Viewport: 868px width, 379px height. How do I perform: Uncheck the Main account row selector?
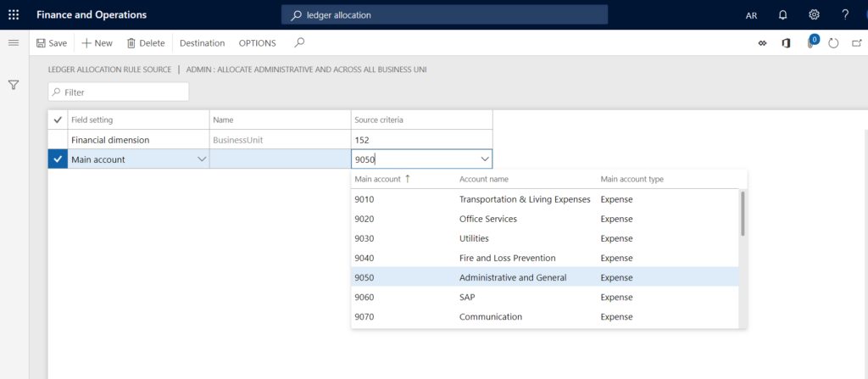coord(58,159)
